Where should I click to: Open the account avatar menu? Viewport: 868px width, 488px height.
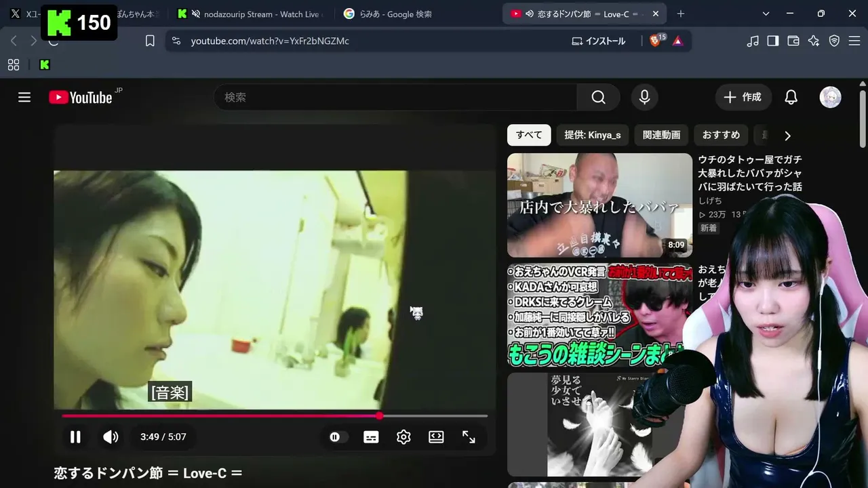coord(830,98)
